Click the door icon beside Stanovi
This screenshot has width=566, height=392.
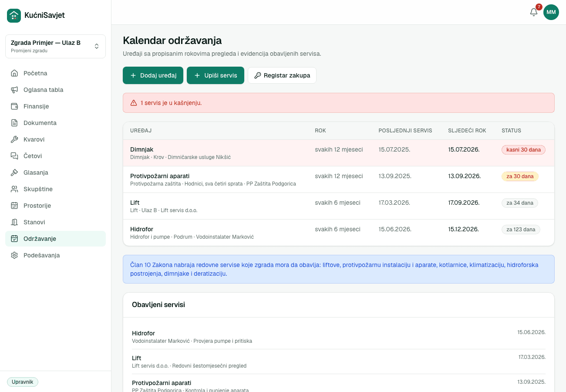click(x=14, y=222)
